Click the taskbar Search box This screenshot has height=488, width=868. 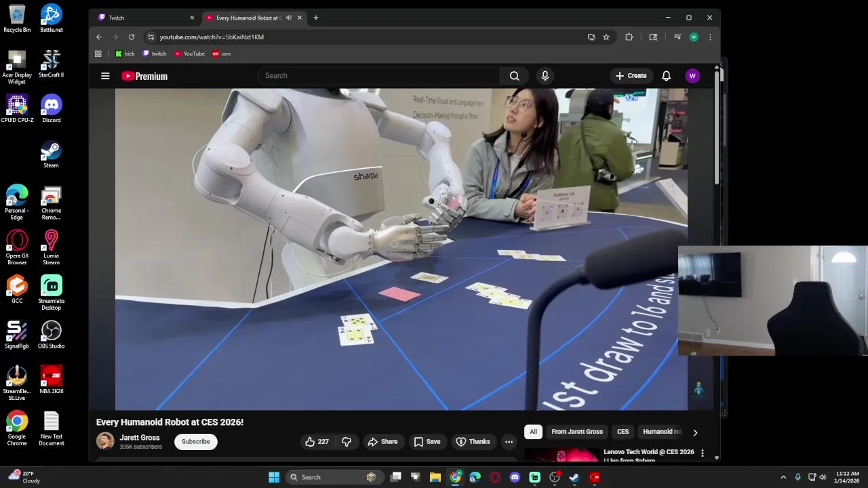coord(334,477)
